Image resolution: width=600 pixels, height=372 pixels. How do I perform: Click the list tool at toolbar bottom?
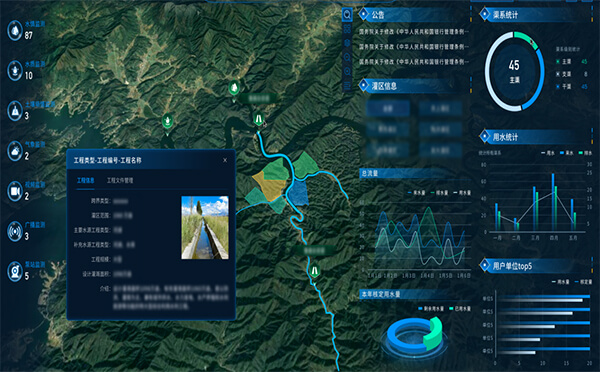pyautogui.click(x=347, y=85)
